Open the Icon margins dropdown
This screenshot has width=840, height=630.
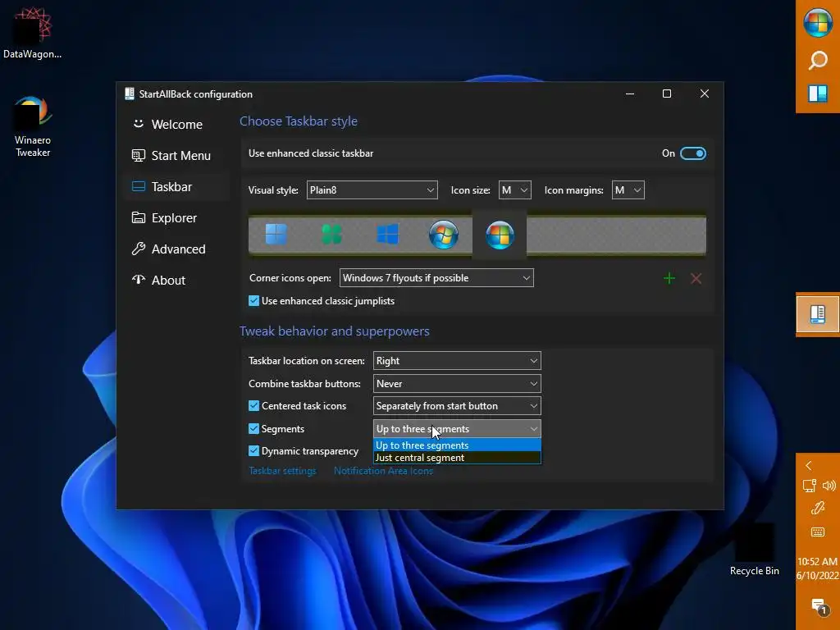tap(628, 190)
